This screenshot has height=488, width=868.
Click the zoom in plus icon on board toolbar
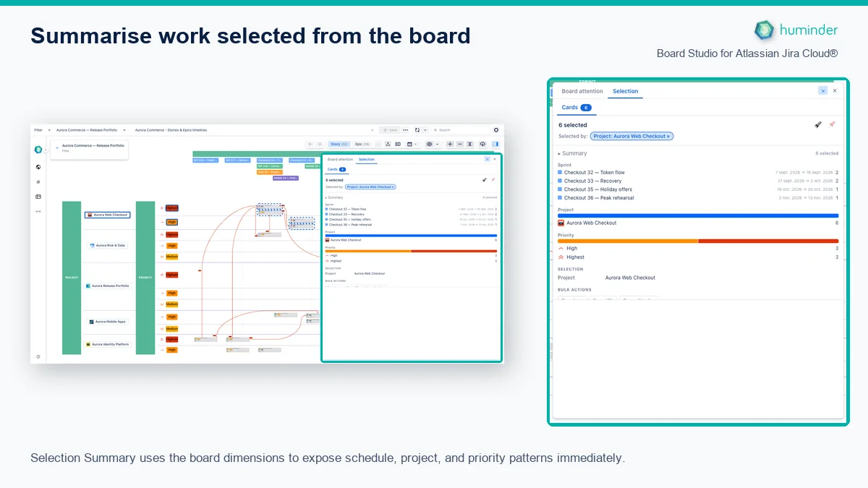(x=450, y=144)
